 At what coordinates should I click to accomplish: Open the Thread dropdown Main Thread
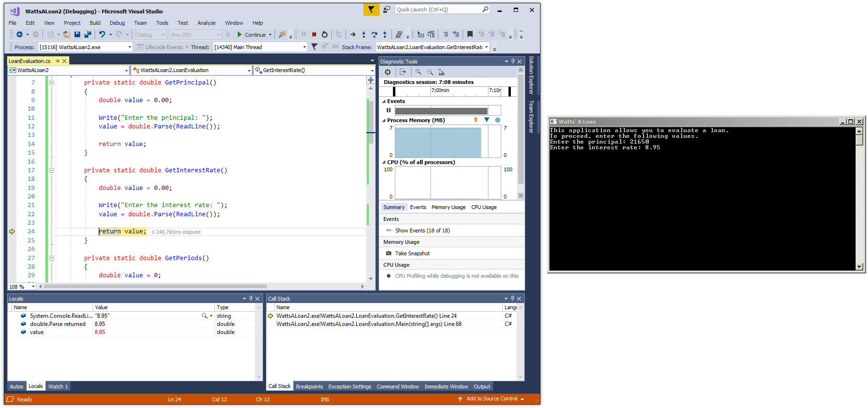[x=260, y=47]
